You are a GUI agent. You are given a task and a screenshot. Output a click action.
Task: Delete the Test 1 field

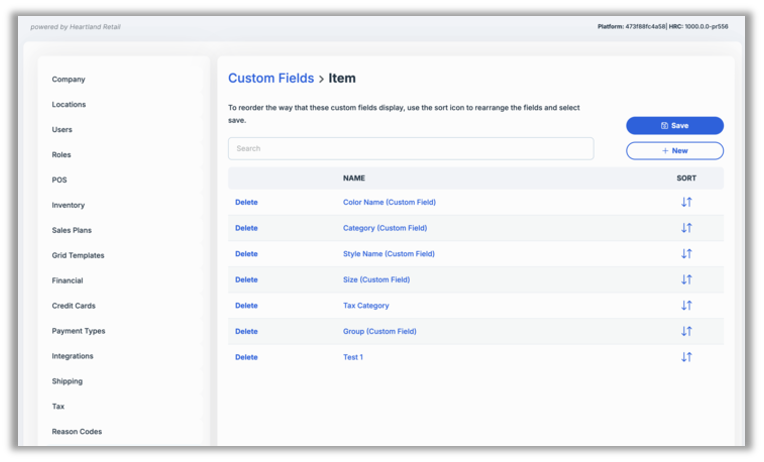pyautogui.click(x=246, y=357)
